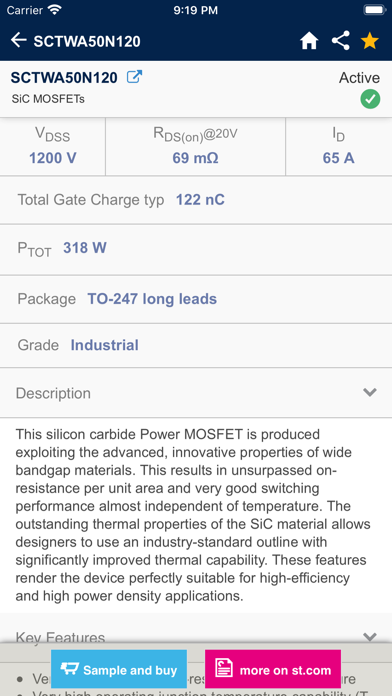This screenshot has height=696, width=392.
Task: Tap the Package TO-247 long leads row
Action: (196, 299)
